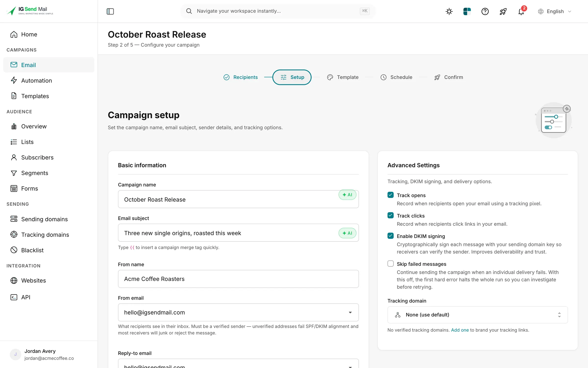Go back to the Recipients step
The height and width of the screenshot is (368, 588).
[x=241, y=77]
